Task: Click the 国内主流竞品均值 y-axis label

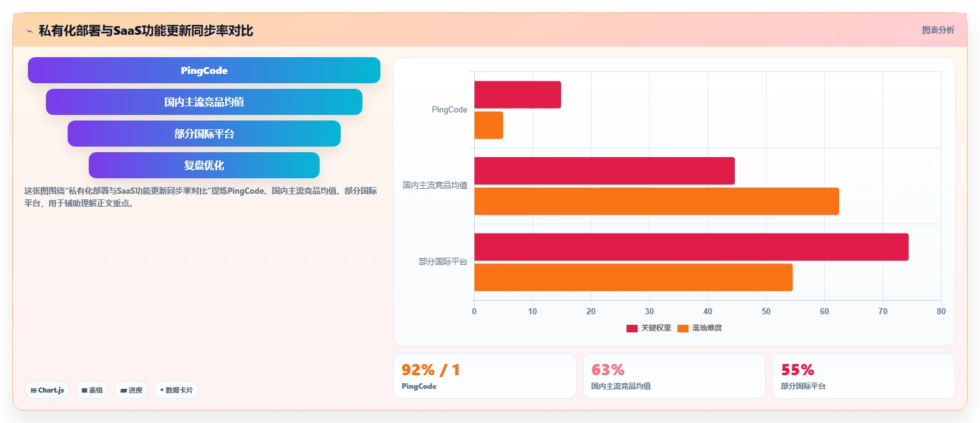Action: [x=435, y=185]
